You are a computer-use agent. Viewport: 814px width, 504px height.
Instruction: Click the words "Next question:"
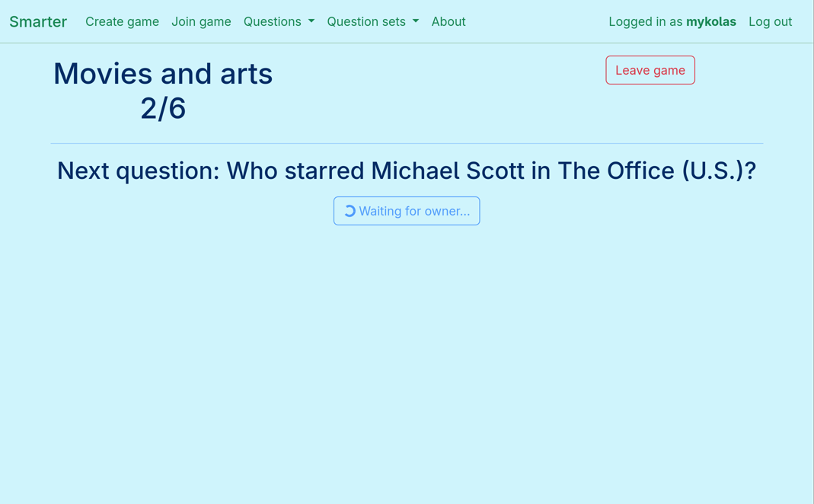[138, 171]
